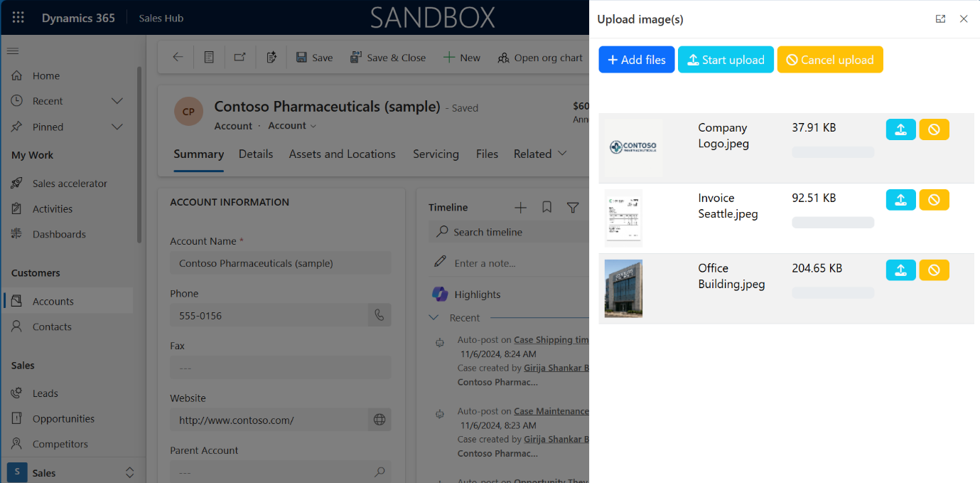Click the Company Logo.jpeg progress bar
The image size is (980, 483).
tap(833, 152)
